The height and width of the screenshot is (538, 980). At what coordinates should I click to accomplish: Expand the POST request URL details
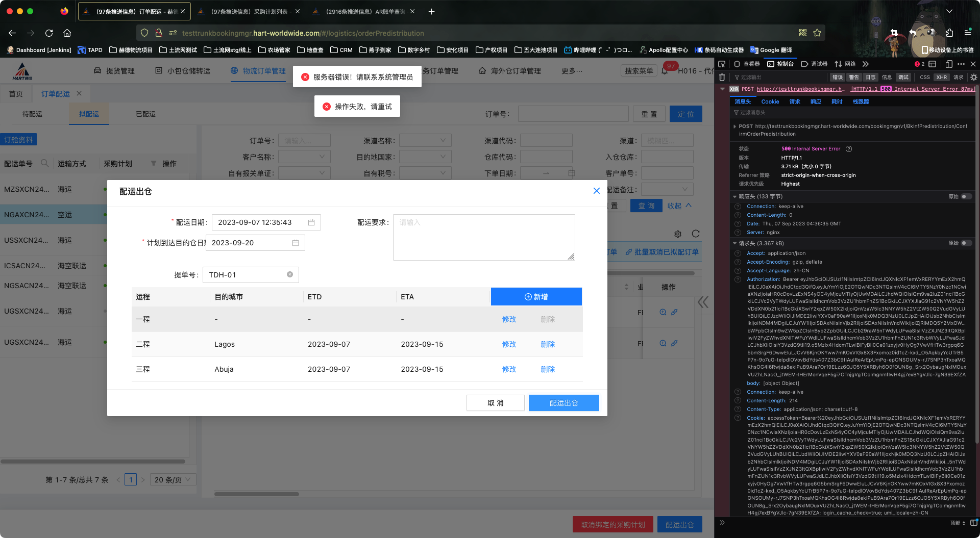coord(734,126)
